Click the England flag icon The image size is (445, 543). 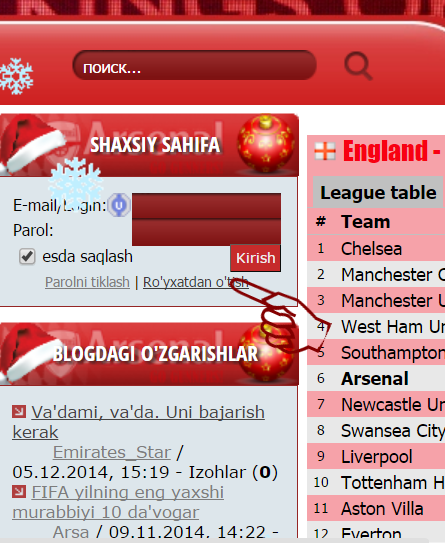pos(325,151)
